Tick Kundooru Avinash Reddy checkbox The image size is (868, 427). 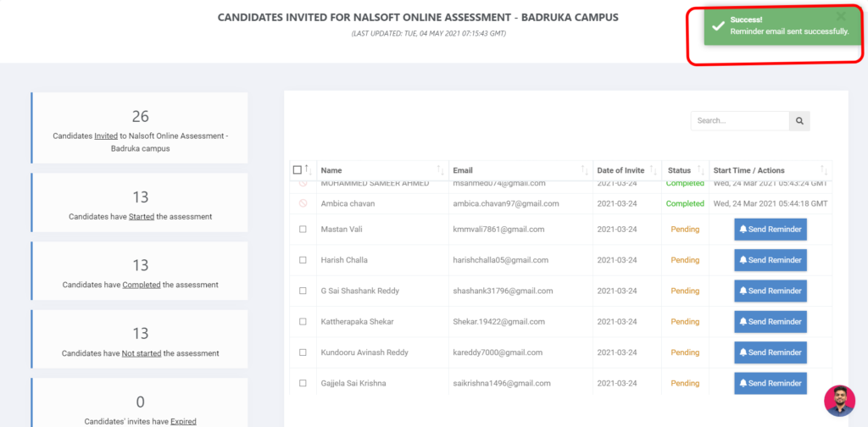303,352
